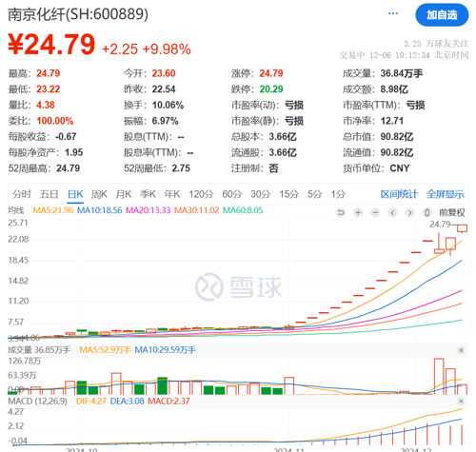The width and height of the screenshot is (476, 452).
Task: Select the 季K quarterly chart tab
Action: coord(148,194)
